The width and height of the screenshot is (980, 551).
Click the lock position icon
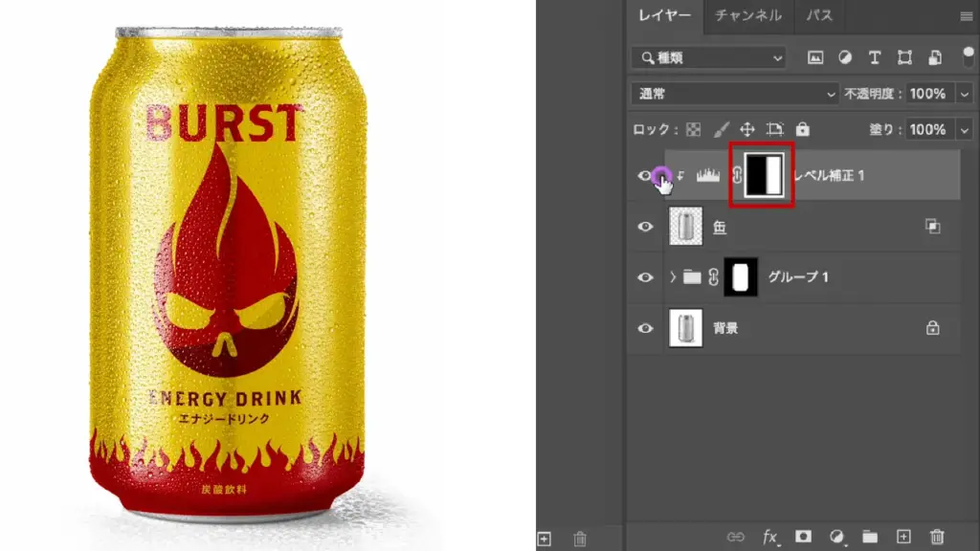[747, 129]
